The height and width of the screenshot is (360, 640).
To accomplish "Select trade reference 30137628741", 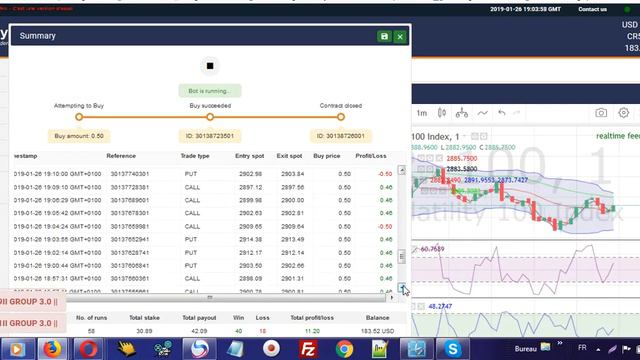I will tap(130, 253).
